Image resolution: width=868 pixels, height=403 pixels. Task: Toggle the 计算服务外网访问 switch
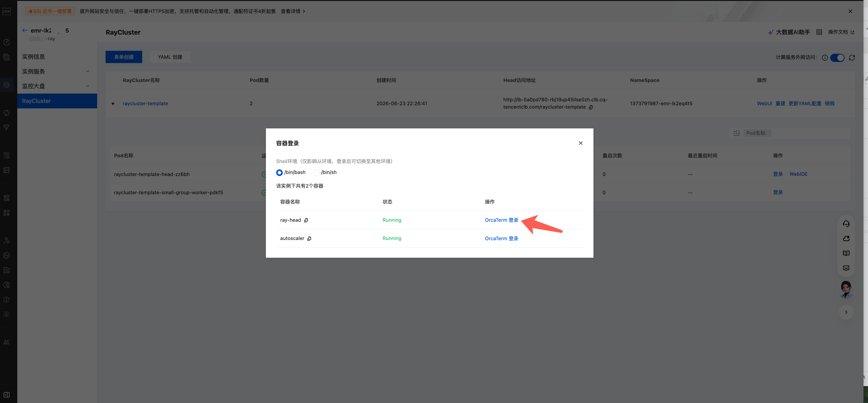837,58
